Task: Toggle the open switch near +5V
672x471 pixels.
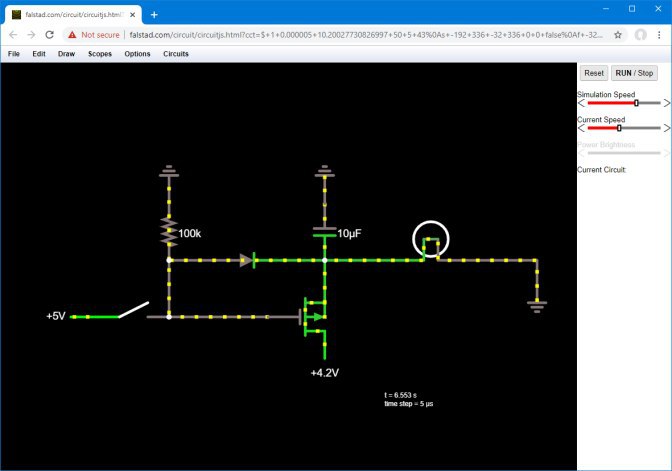Action: click(133, 309)
